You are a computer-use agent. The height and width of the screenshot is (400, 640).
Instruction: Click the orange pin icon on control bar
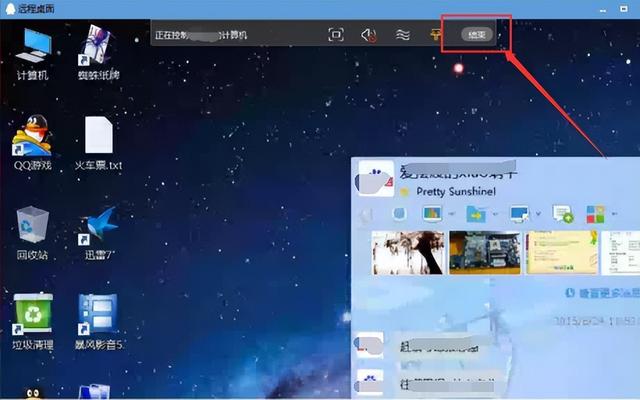[x=435, y=35]
